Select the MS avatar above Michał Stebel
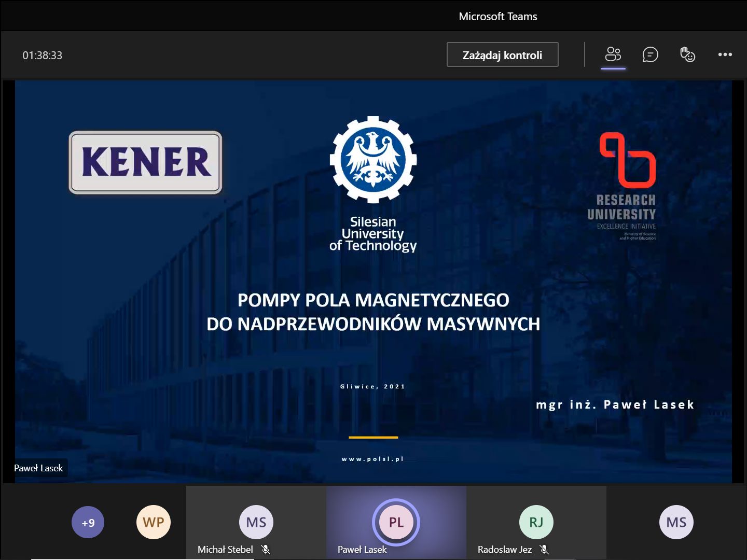 click(256, 522)
